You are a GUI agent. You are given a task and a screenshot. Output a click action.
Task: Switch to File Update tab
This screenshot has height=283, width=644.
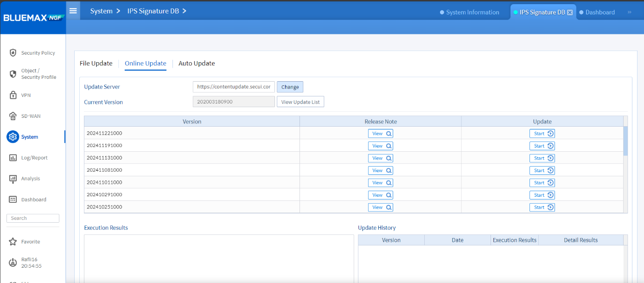(96, 64)
